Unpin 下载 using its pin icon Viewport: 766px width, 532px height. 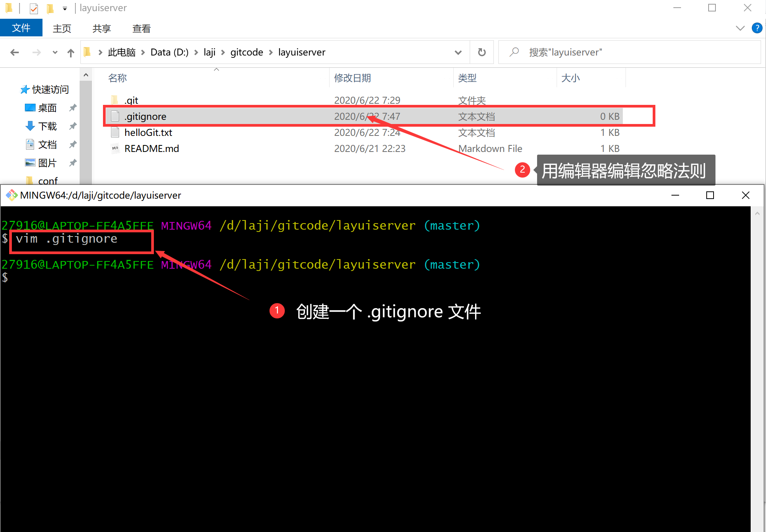pos(73,126)
